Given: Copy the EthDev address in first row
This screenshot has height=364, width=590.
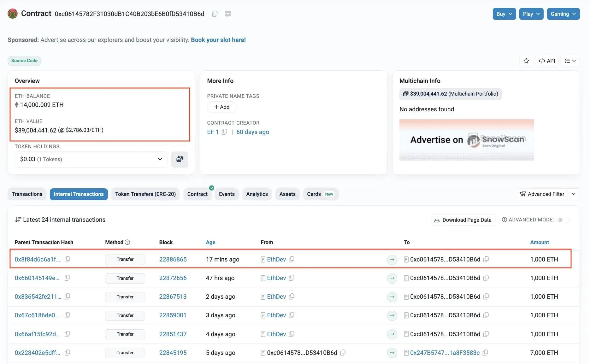Looking at the screenshot, I should pyautogui.click(x=291, y=259).
